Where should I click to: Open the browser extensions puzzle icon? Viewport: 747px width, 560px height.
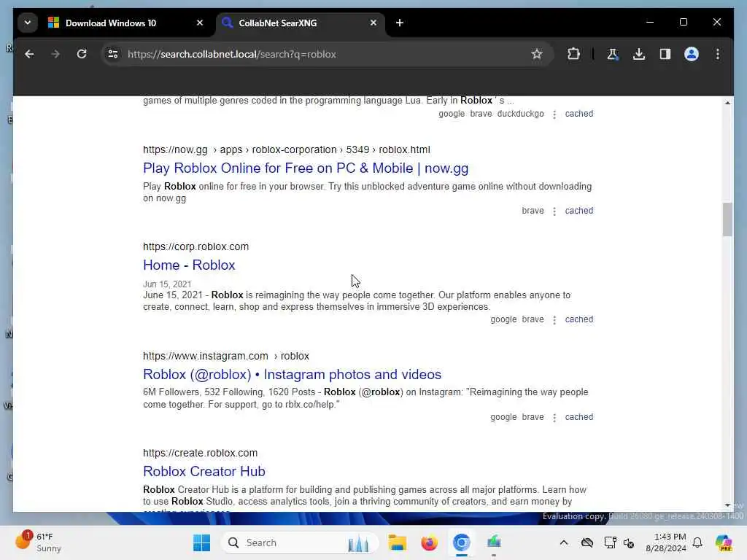(x=573, y=54)
